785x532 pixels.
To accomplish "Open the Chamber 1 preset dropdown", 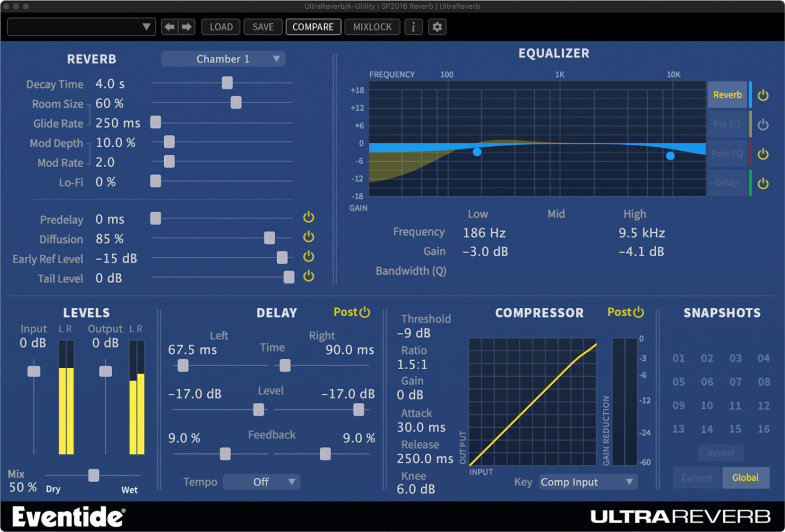I will coord(223,59).
